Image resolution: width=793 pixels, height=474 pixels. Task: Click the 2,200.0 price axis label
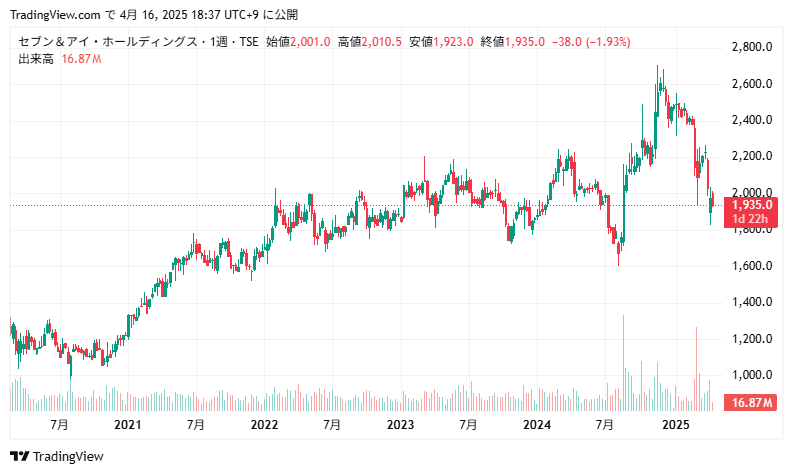click(x=752, y=156)
